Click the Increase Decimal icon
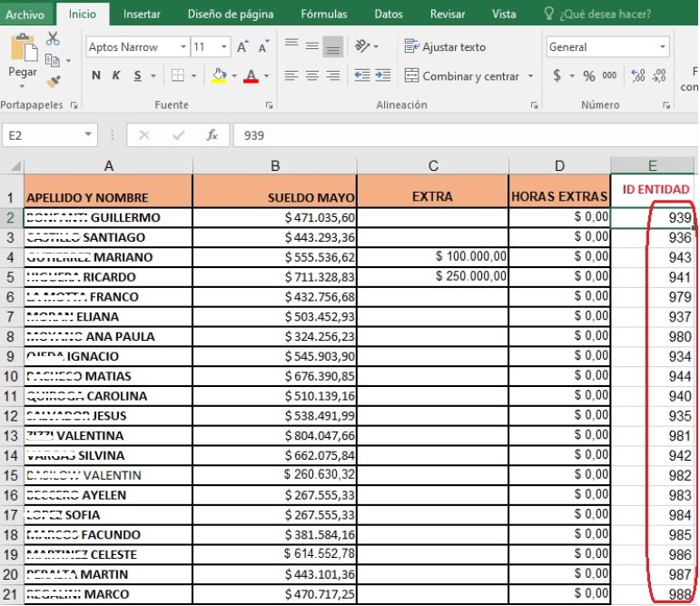The width and height of the screenshot is (700, 606). pos(636,76)
